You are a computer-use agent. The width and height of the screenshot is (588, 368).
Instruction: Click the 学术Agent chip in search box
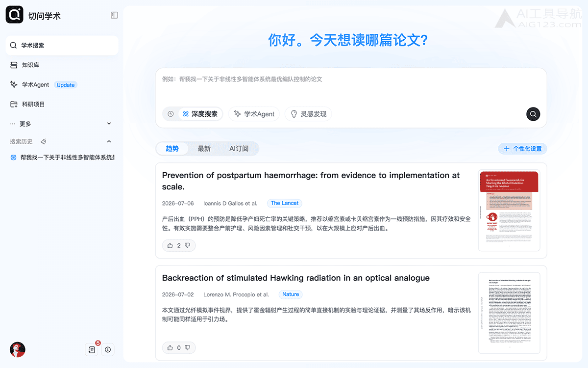(254, 114)
